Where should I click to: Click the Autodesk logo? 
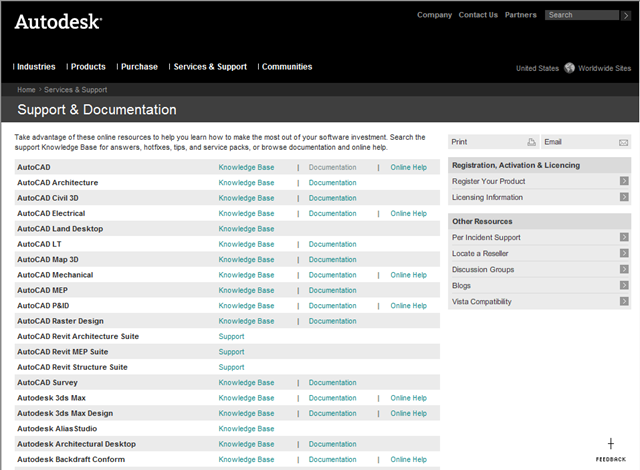56,21
